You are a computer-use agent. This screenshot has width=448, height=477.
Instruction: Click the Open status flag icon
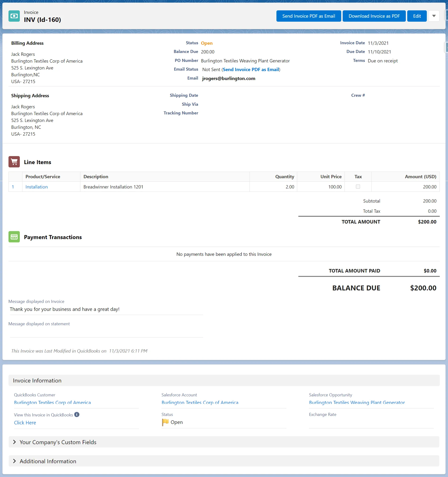165,422
